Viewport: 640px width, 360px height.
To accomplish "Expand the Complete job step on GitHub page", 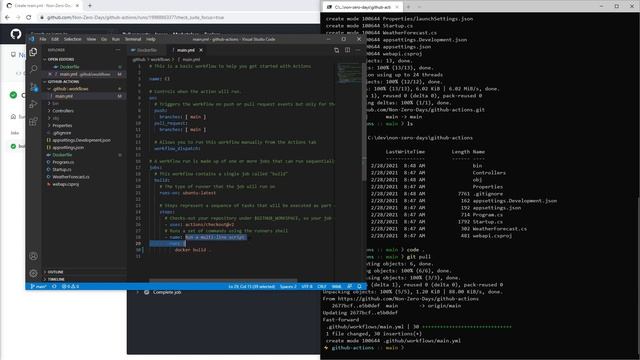I will (x=167, y=292).
